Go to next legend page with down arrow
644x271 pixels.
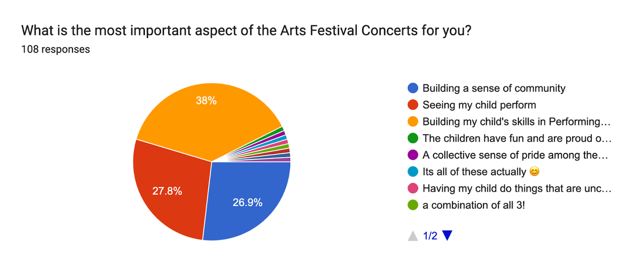[447, 236]
